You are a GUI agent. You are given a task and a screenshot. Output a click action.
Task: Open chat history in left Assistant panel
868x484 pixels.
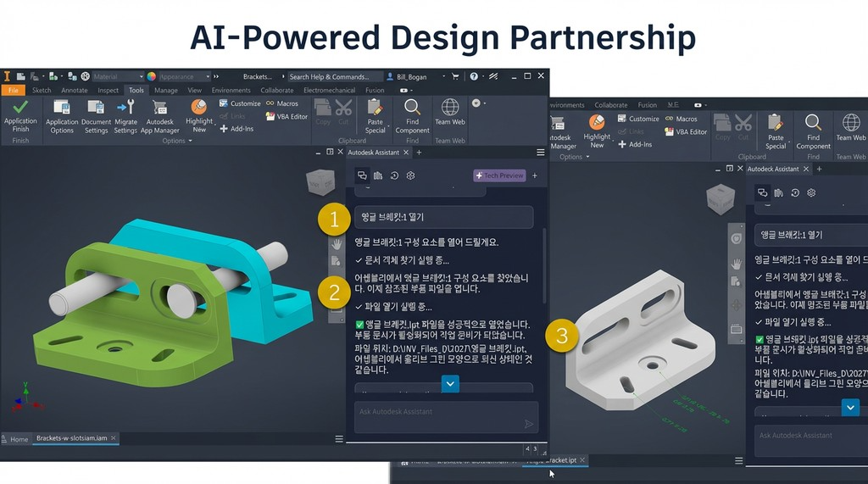394,175
